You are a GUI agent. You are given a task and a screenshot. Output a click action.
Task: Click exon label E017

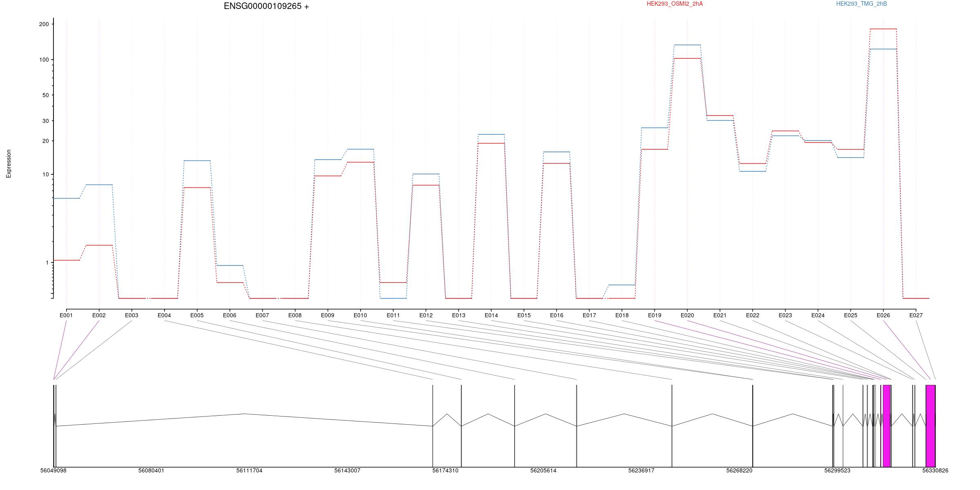click(589, 315)
